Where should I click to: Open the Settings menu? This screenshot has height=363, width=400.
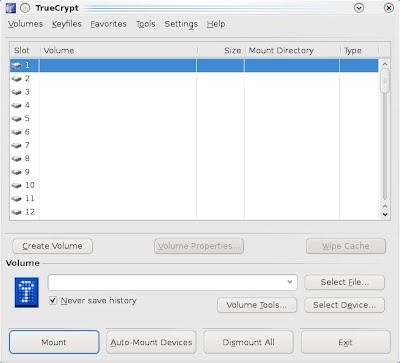tap(181, 24)
